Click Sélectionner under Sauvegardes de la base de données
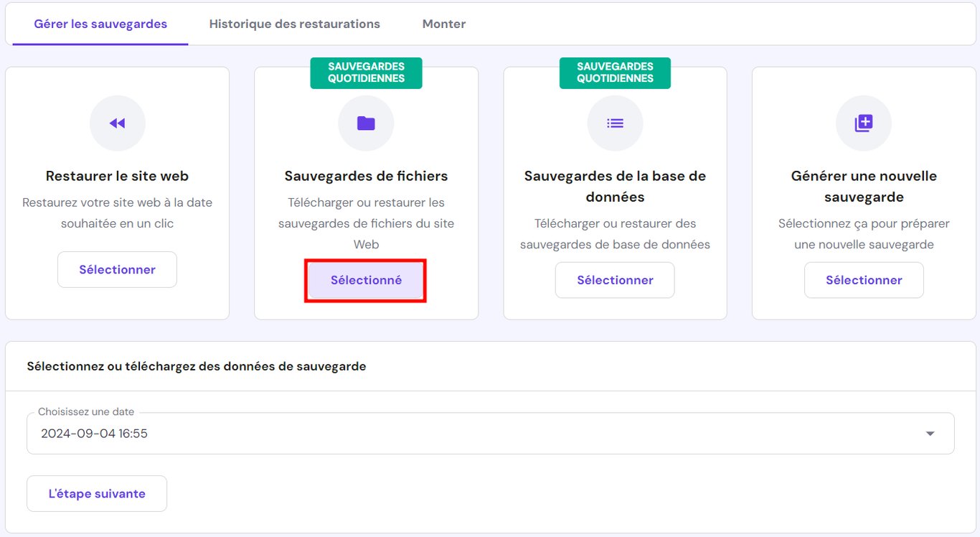Screen dimensions: 980x537 [x=615, y=280]
